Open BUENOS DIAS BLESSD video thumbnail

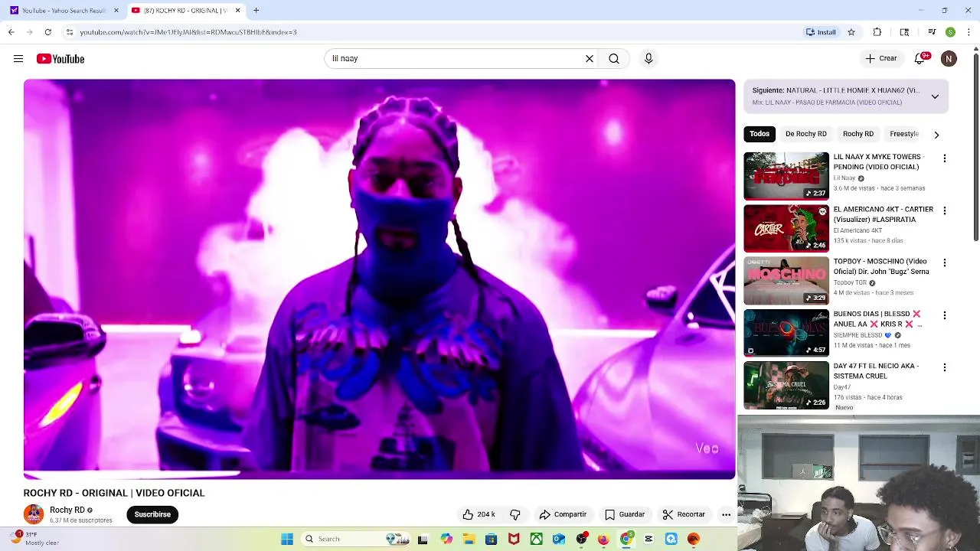pyautogui.click(x=786, y=333)
